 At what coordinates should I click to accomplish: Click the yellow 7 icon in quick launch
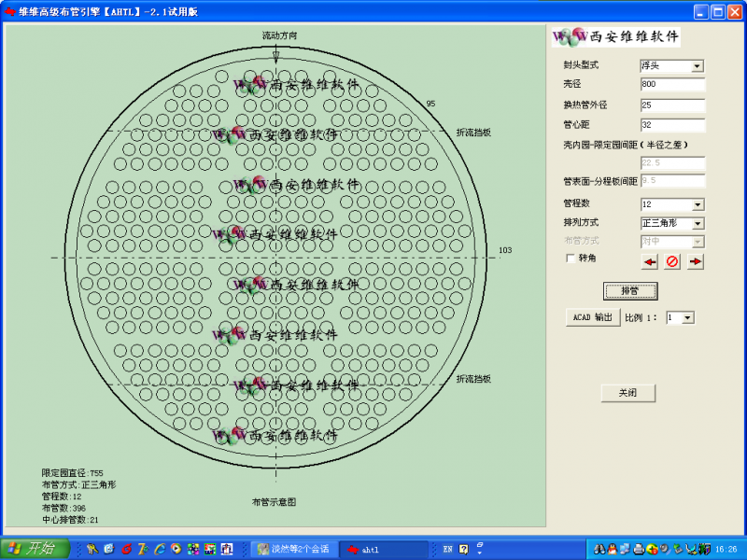(143, 549)
